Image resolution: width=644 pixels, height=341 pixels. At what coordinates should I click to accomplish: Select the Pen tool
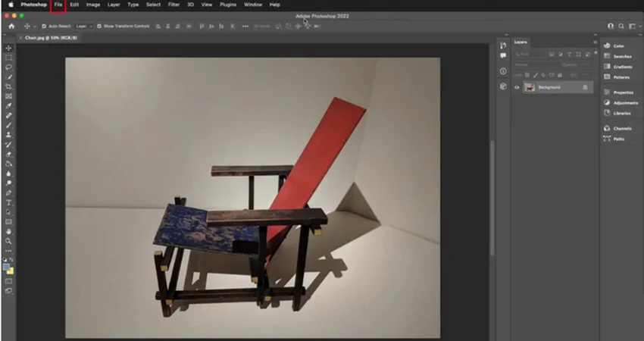coord(8,193)
